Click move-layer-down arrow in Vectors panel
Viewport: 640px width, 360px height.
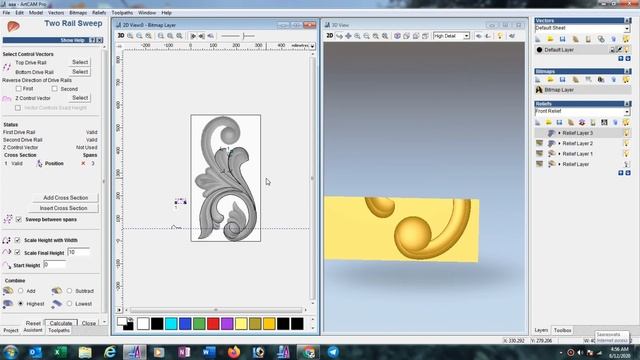628,59
